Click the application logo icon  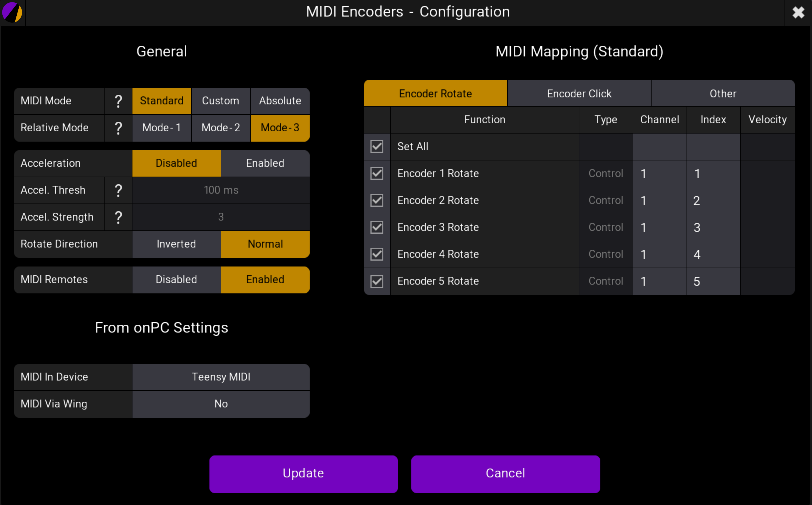tap(12, 12)
